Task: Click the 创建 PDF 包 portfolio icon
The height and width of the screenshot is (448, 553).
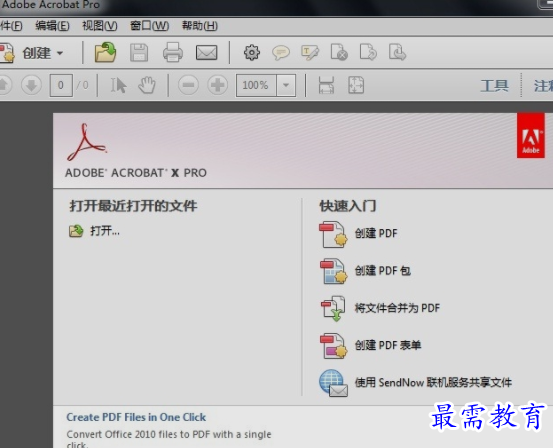Action: (333, 271)
